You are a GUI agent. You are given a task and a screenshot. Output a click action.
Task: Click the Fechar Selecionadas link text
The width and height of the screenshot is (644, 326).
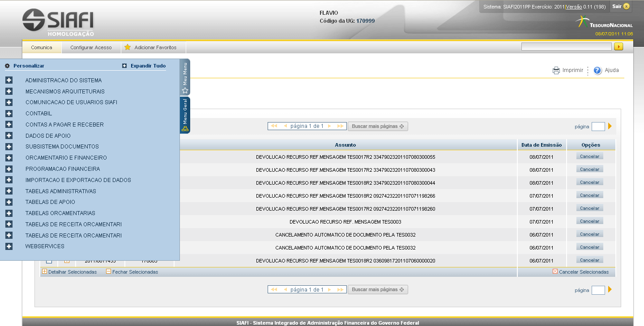pyautogui.click(x=135, y=272)
